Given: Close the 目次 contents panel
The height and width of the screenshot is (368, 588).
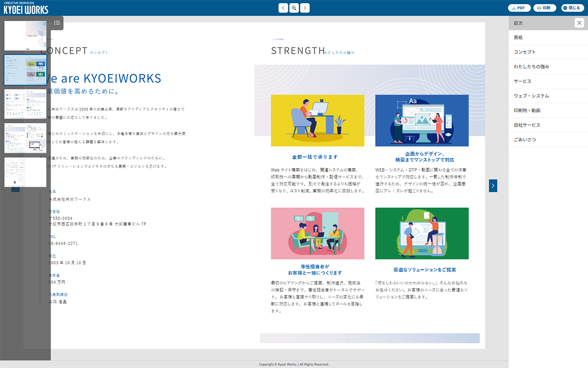Looking at the screenshot, I should [579, 23].
